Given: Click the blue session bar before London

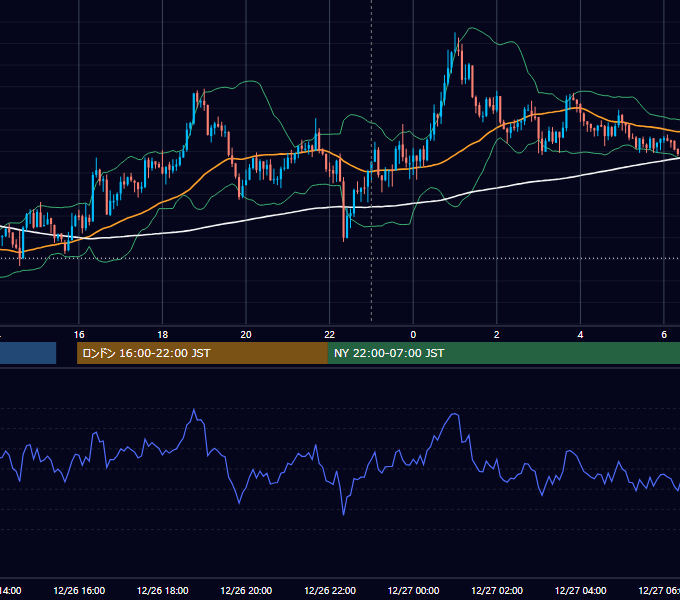Looking at the screenshot, I should (28, 353).
